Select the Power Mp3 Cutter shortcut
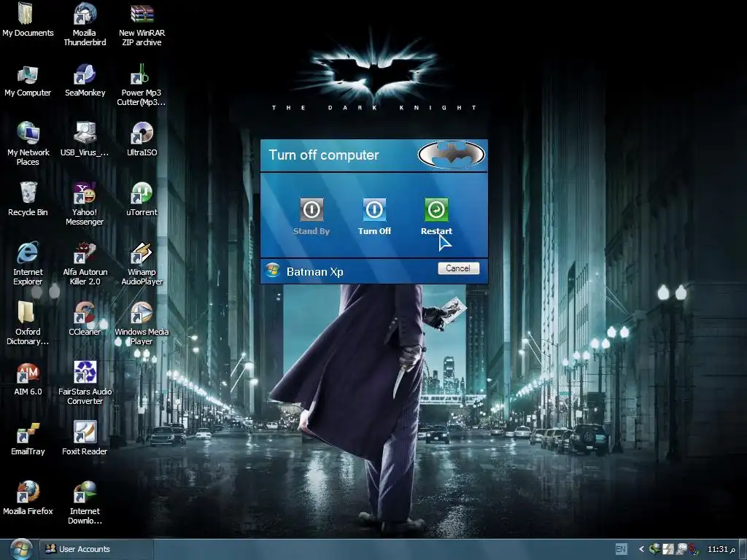Screen dimensions: 747x560 coord(142,85)
